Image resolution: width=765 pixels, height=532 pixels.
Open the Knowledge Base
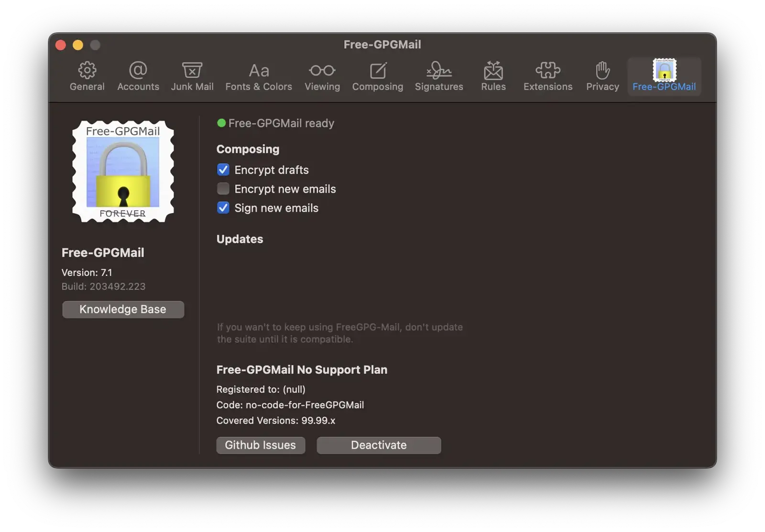click(x=123, y=309)
